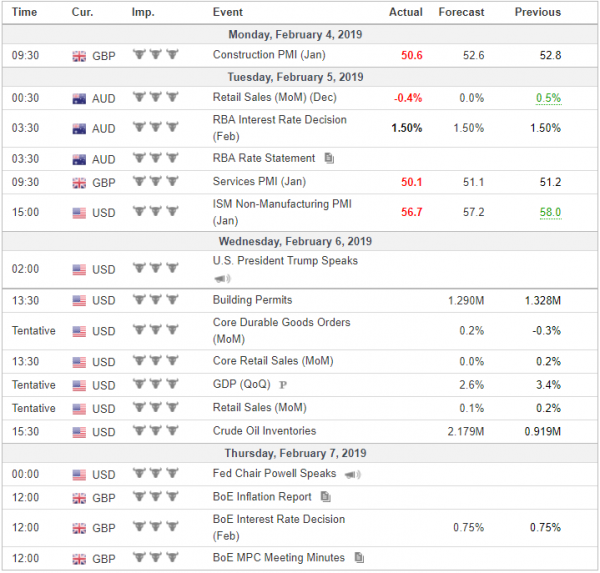This screenshot has height=573, width=600.
Task: Click importance bull icons for Construction PMI
Action: coord(156,54)
